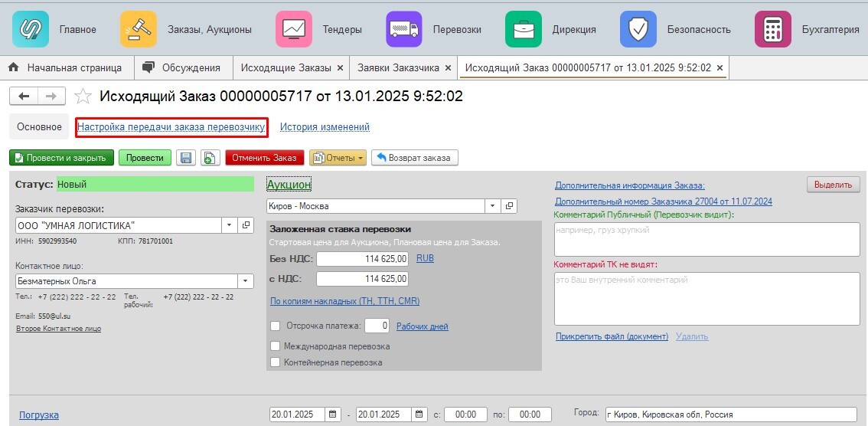Click email text 550@ul.su

(x=53, y=316)
